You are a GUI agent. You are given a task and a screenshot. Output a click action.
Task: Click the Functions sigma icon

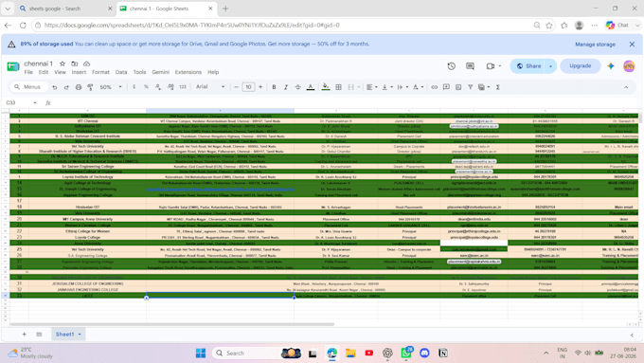[498, 87]
